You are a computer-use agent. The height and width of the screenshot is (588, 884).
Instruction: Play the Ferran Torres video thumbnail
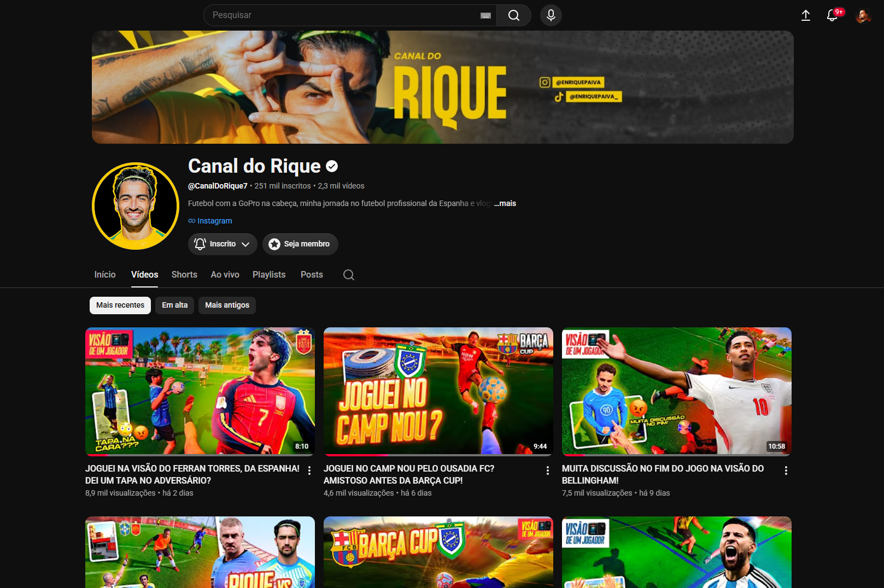[x=200, y=391]
